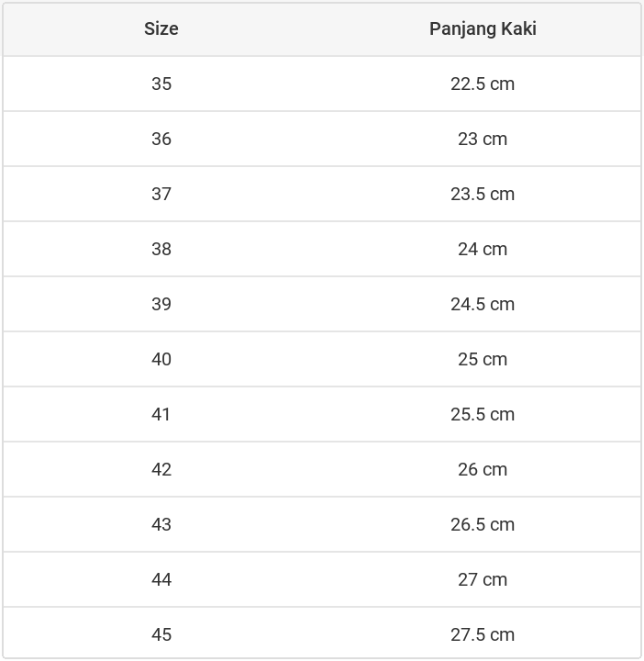Select the 25 cm foot length
The width and height of the screenshot is (644, 661).
pyautogui.click(x=483, y=359)
